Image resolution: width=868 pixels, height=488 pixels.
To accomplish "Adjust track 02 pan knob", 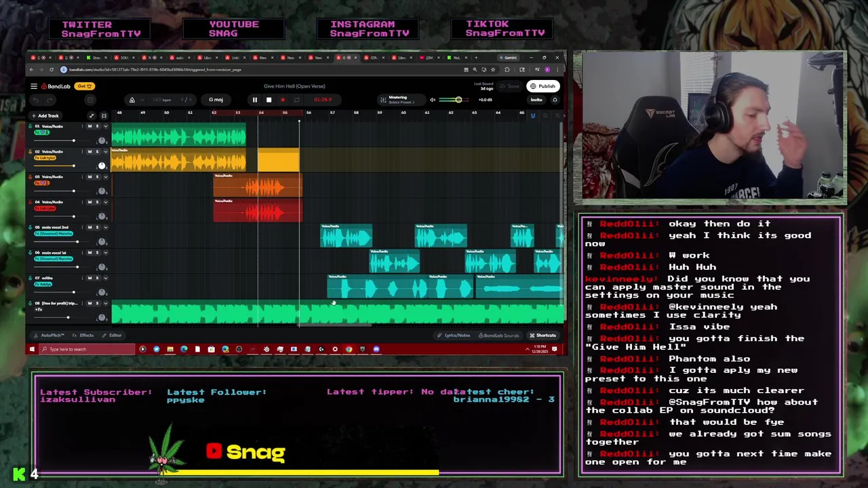I will (102, 165).
